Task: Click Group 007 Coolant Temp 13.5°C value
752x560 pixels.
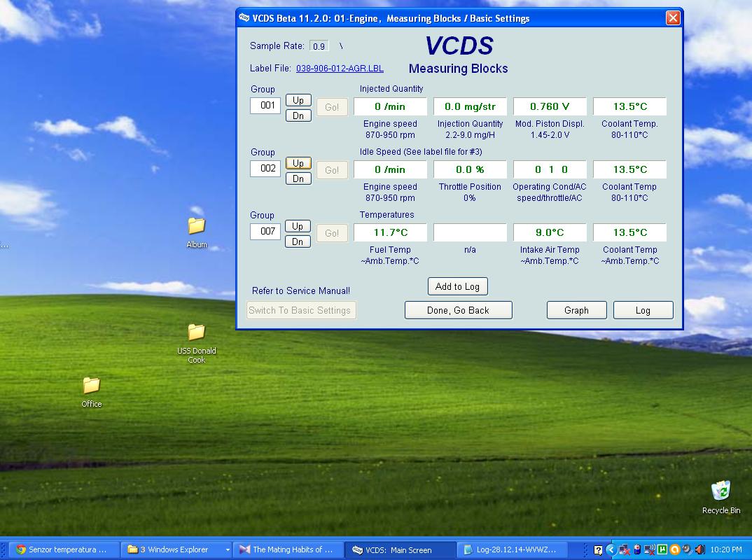Action: pyautogui.click(x=629, y=232)
